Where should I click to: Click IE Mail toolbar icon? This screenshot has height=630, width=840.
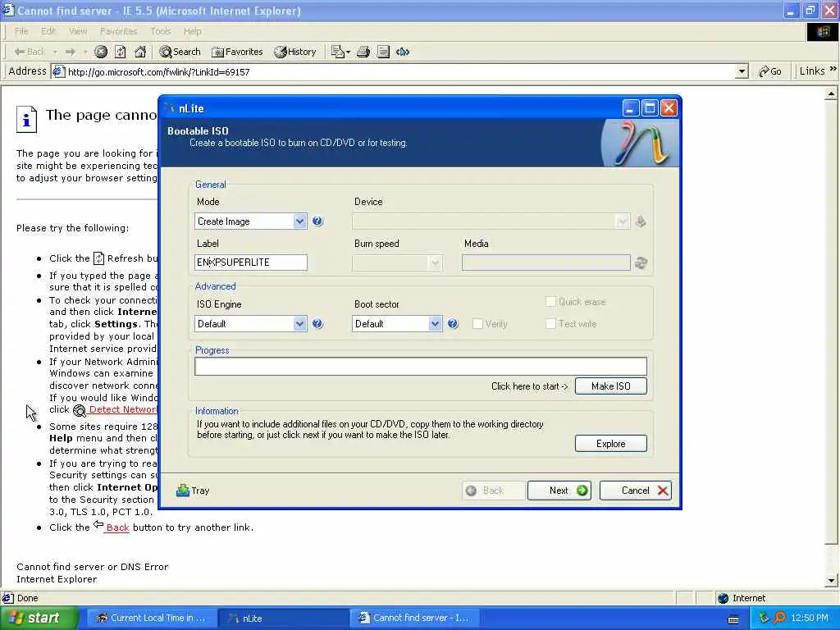click(340, 52)
